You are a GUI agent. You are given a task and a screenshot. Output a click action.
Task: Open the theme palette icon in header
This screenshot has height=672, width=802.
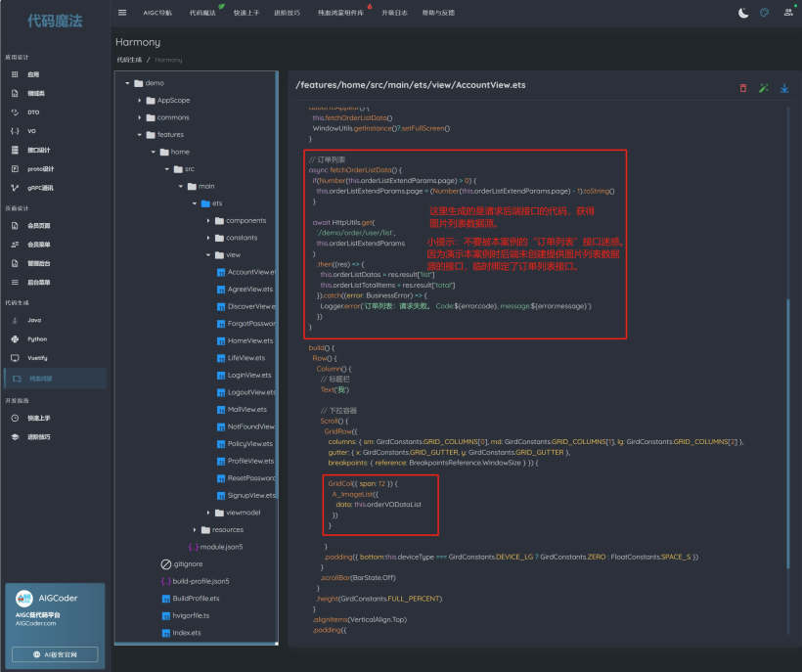click(765, 13)
